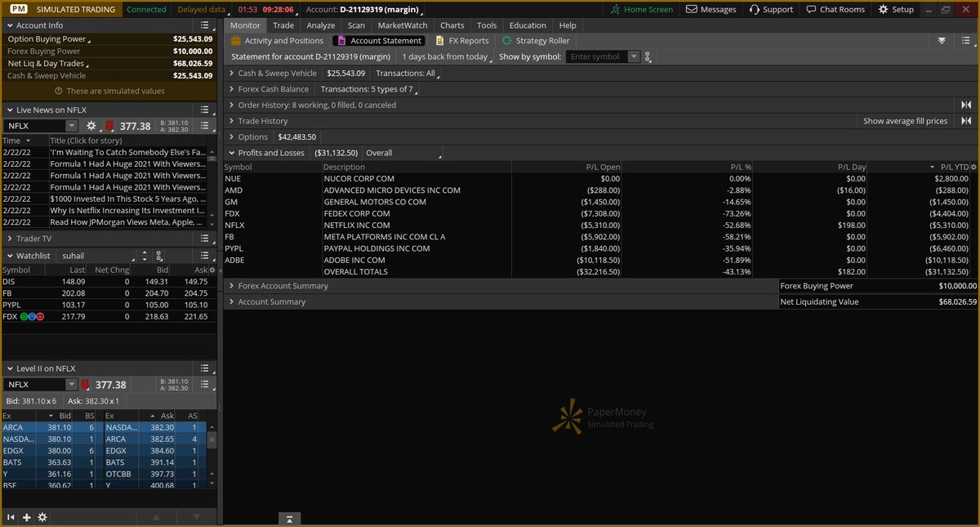Click Strategy Roller cycle icon
Image resolution: width=980 pixels, height=527 pixels.
(x=507, y=40)
